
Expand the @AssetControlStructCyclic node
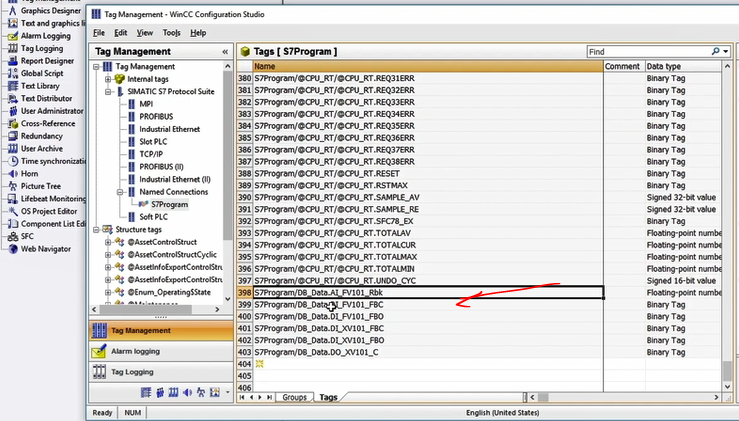[x=108, y=255]
